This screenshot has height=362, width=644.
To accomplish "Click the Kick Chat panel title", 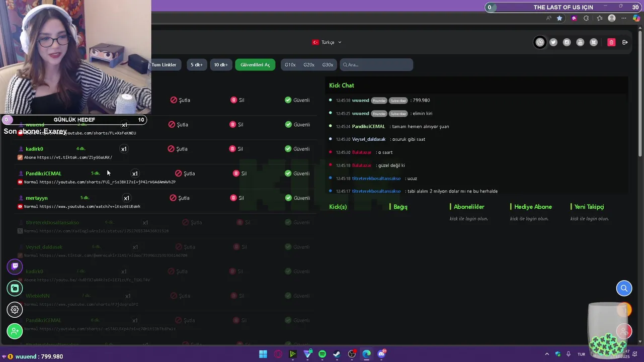I will click(x=342, y=85).
